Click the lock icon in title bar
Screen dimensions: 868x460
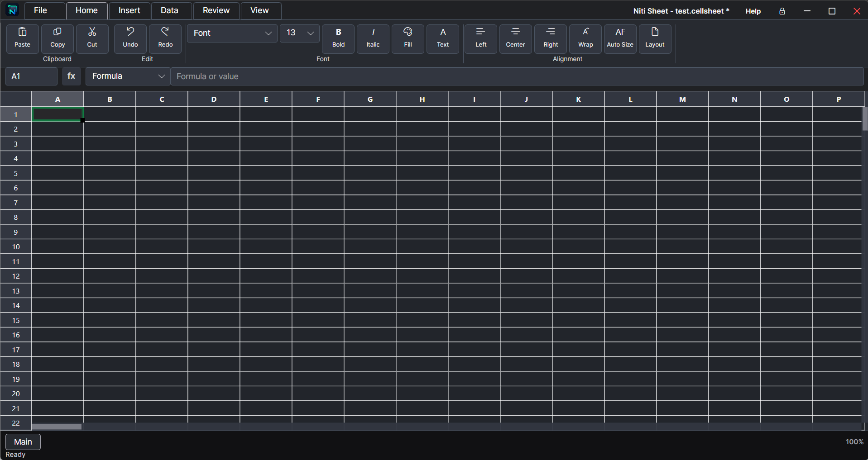[x=782, y=11]
